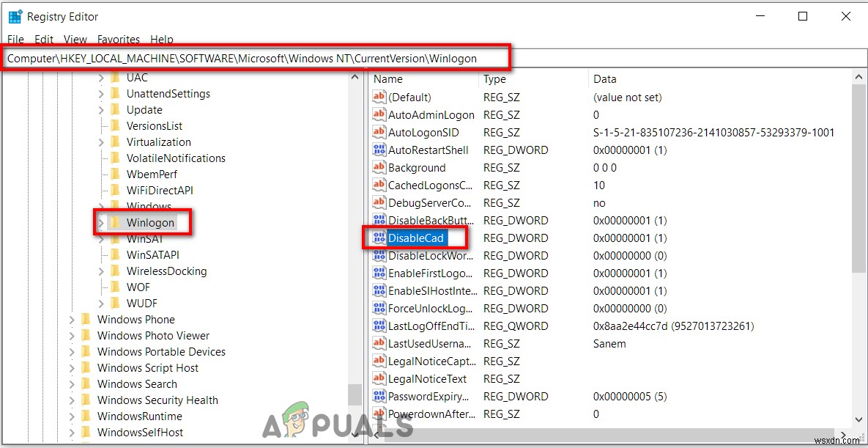Open the File menu

click(x=15, y=39)
